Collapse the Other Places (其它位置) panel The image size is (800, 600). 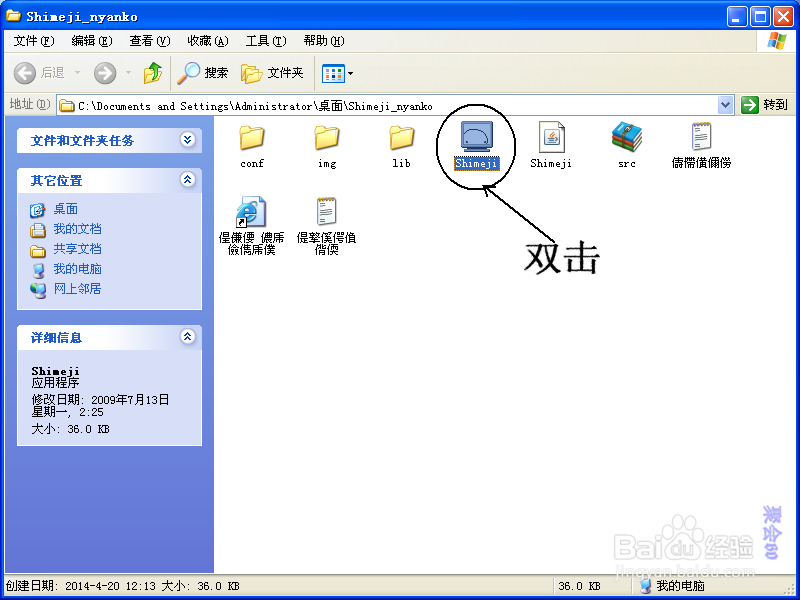pos(188,179)
